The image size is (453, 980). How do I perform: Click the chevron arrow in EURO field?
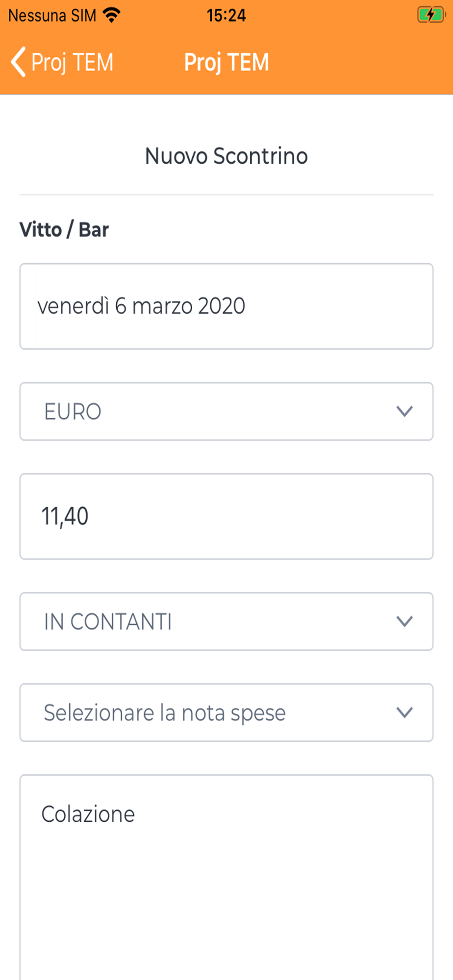coord(404,411)
